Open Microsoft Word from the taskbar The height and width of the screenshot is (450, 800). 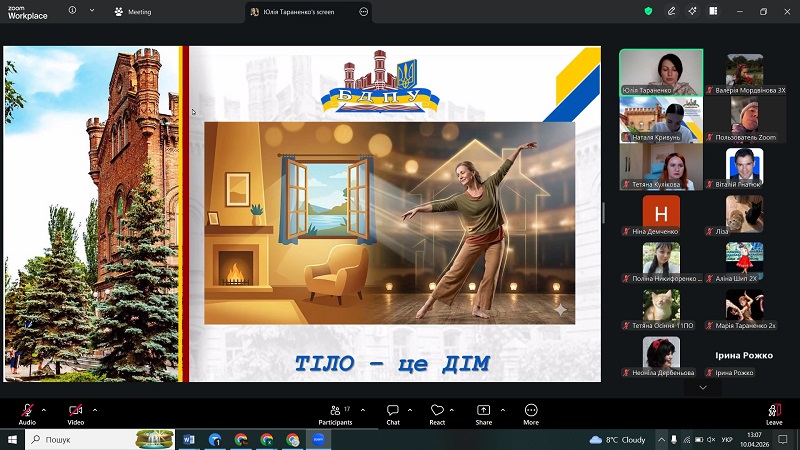(x=189, y=439)
